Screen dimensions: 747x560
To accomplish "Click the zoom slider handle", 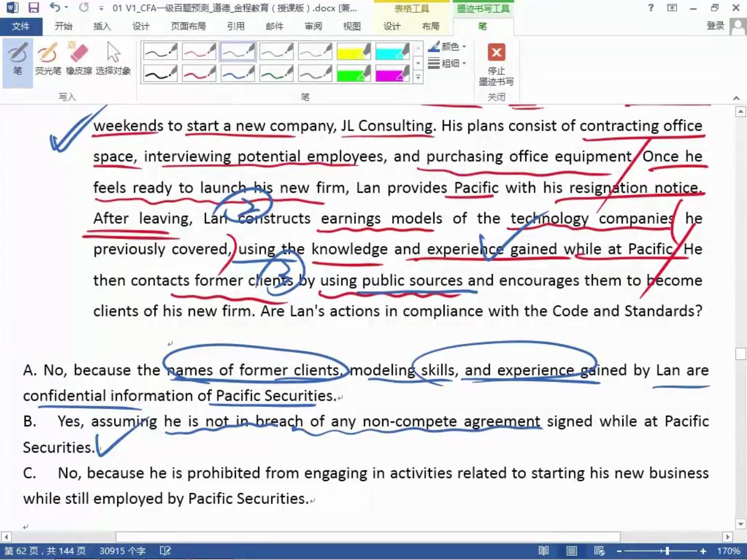I will (x=667, y=551).
